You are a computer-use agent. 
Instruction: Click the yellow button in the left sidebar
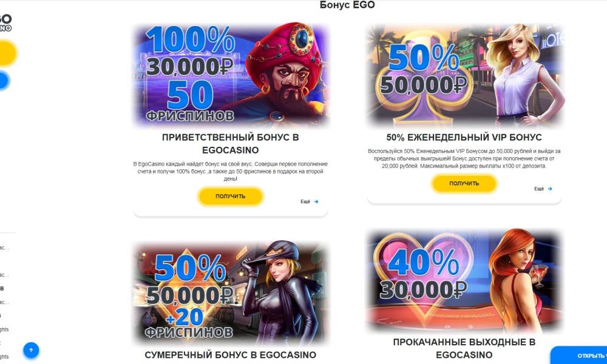click(8, 53)
